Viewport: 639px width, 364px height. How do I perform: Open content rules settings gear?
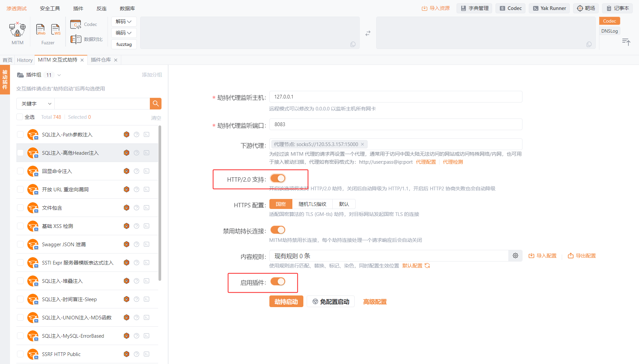point(515,256)
